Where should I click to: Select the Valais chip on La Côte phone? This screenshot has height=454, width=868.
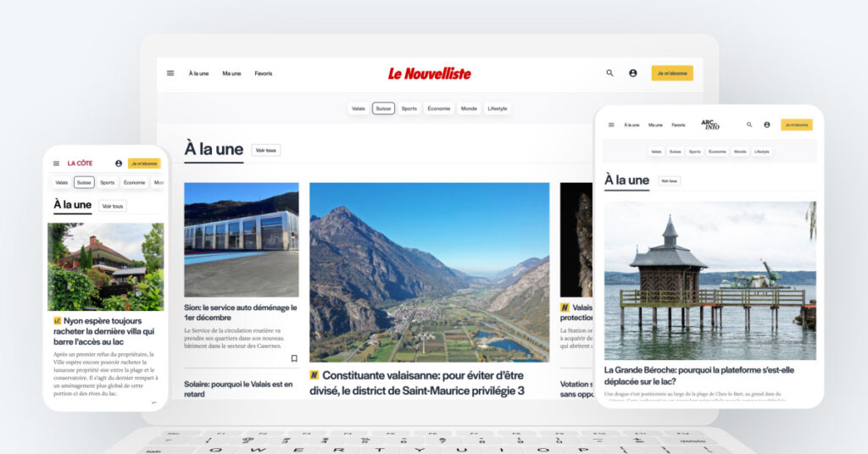tap(61, 182)
